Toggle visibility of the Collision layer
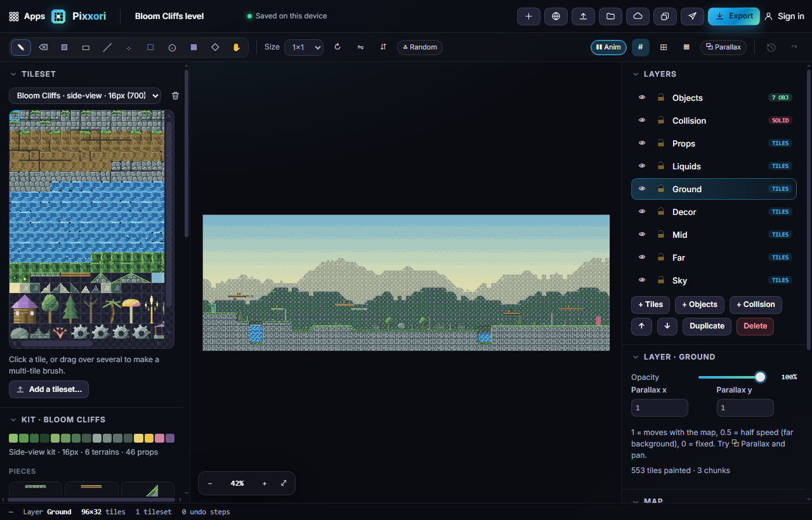This screenshot has width=812, height=520. pyautogui.click(x=642, y=120)
